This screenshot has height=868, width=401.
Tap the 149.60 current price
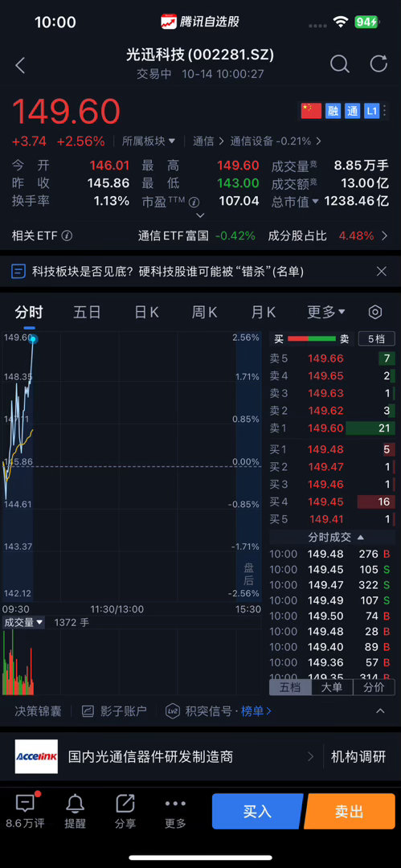click(66, 111)
